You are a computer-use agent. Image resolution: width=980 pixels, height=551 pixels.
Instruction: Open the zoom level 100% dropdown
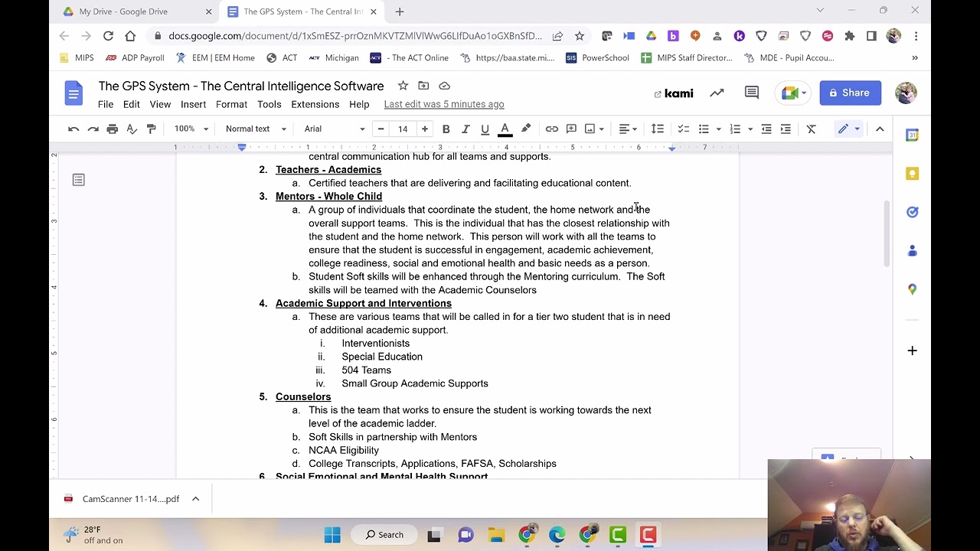point(191,129)
